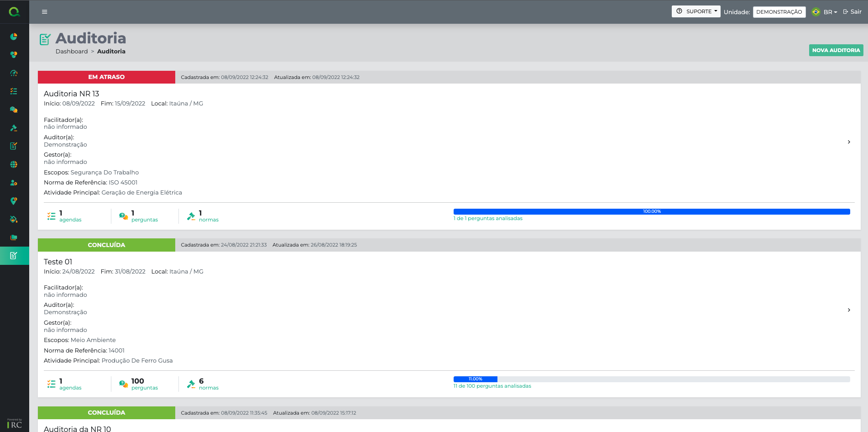Open the pie chart dashboard icon in sidebar
Viewport: 868px width, 432px height.
14,37
